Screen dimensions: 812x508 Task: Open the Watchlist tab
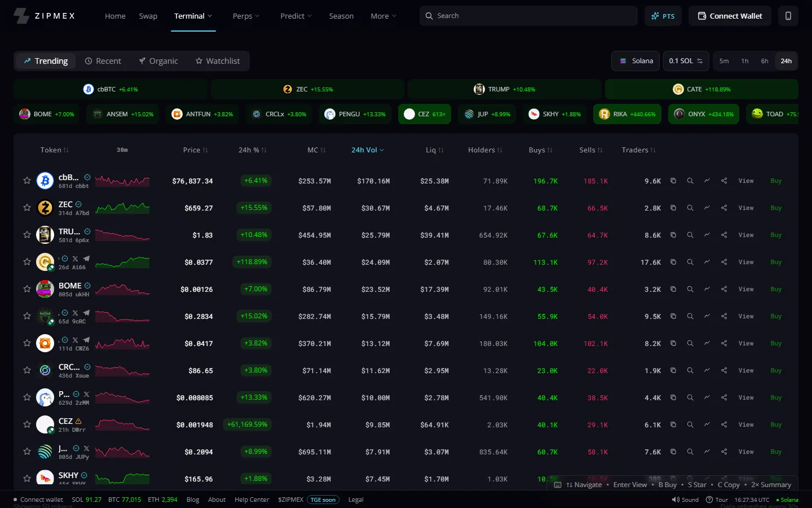coord(218,61)
